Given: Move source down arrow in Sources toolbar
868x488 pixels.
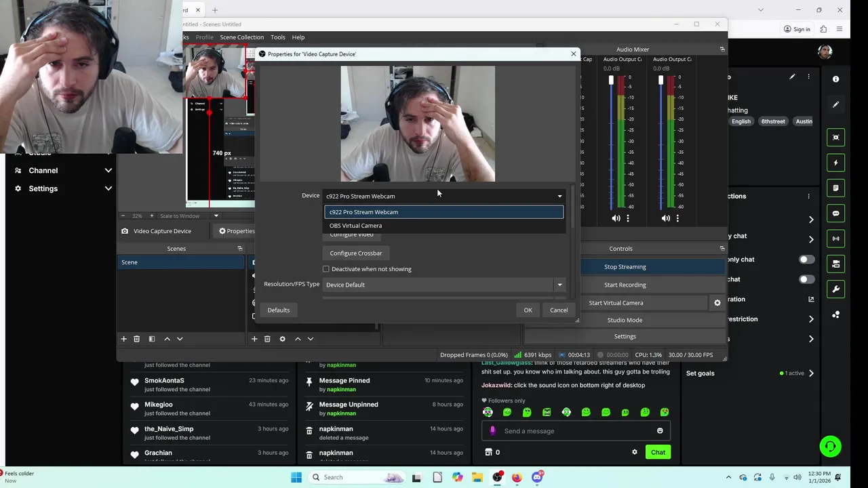Looking at the screenshot, I should (x=311, y=339).
